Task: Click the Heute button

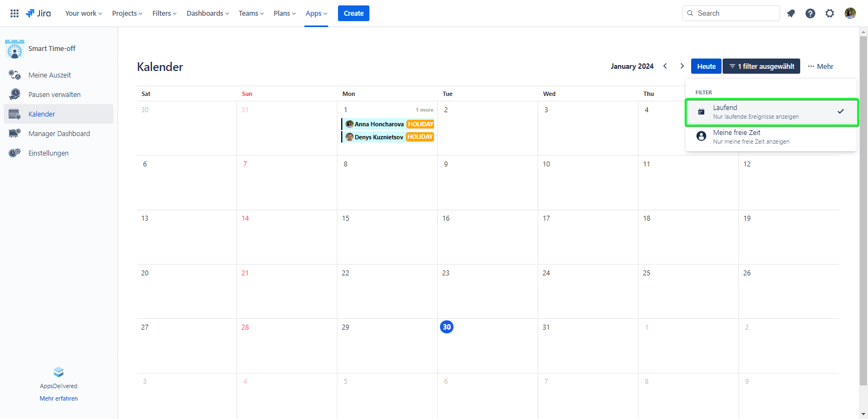Action: point(706,66)
